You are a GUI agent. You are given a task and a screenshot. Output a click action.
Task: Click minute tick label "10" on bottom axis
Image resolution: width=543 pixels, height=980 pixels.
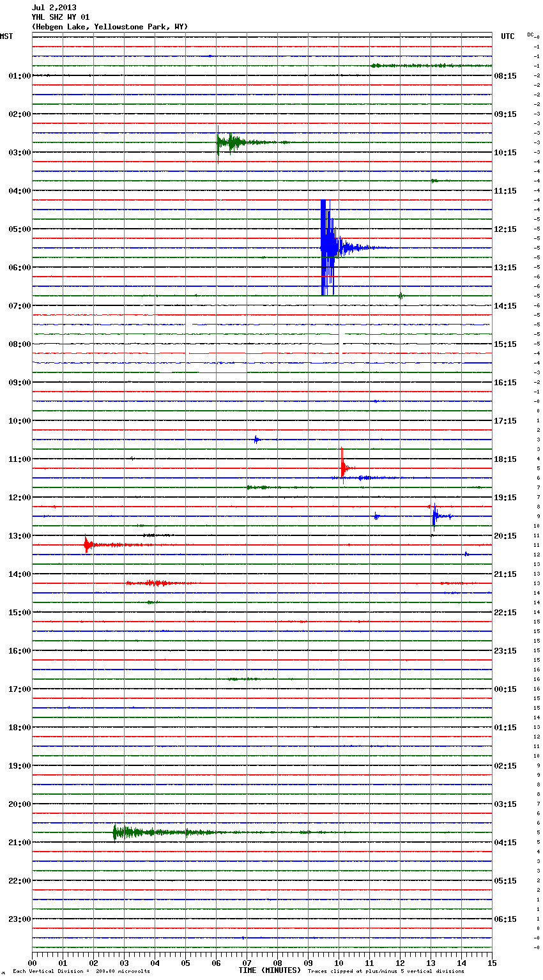(x=339, y=963)
